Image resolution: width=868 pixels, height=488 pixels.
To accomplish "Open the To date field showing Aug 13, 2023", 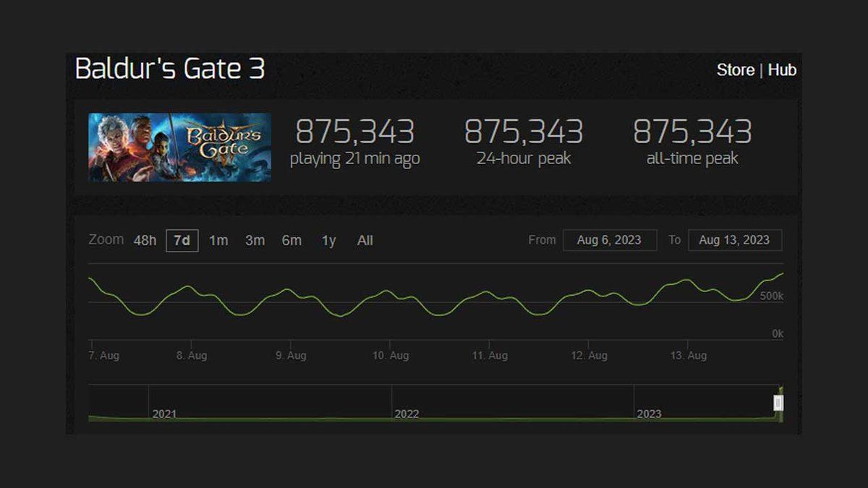I will pos(735,240).
